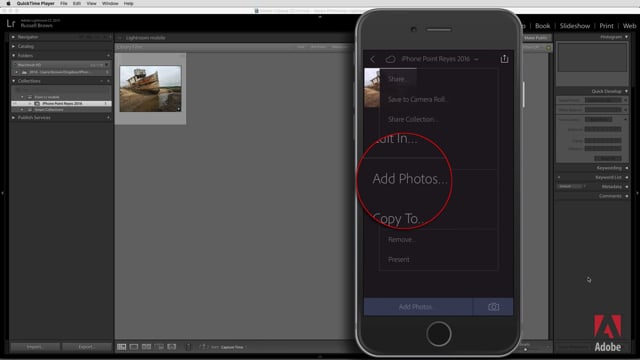This screenshot has width=640, height=360.
Task: Expand the Navigator panel
Action: pyautogui.click(x=13, y=37)
